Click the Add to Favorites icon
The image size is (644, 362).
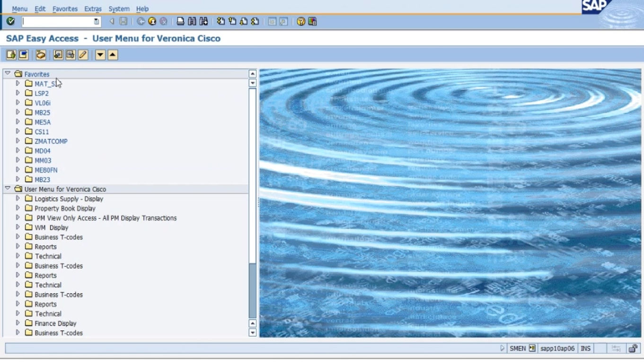pos(58,55)
